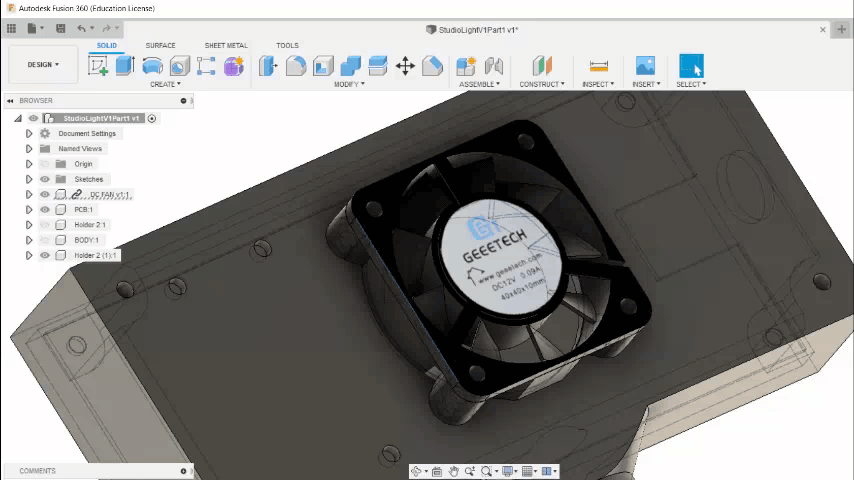Choose the Rectangular Pattern tool
Screen dimensions: 854x480
point(206,66)
